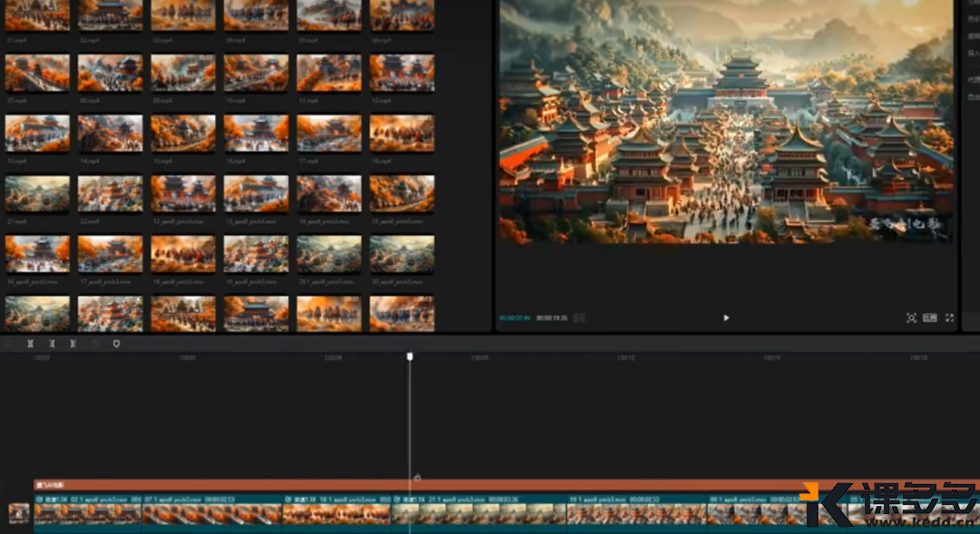Play the preview video
The image size is (980, 534).
[726, 318]
